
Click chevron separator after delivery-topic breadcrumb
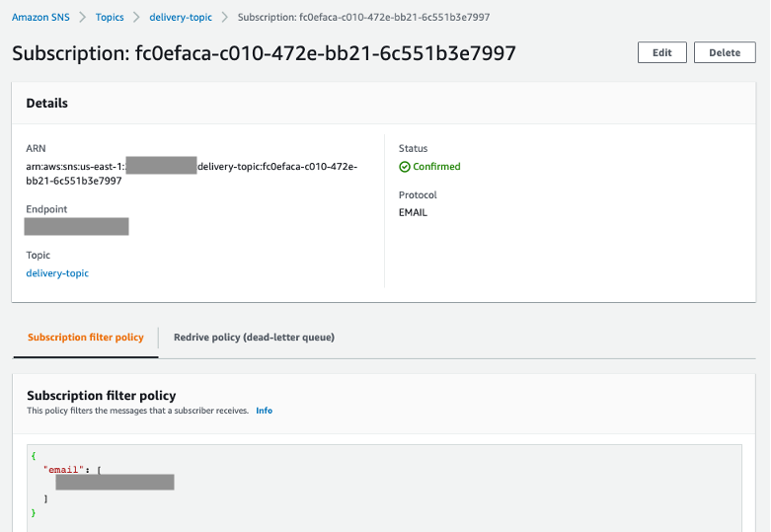pos(225,17)
